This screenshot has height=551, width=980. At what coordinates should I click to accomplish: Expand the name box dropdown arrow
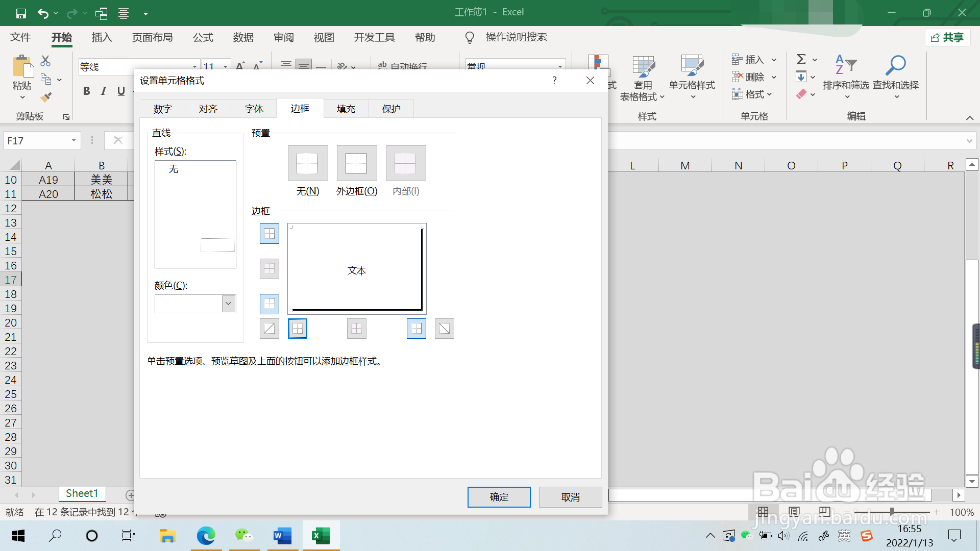pos(73,140)
